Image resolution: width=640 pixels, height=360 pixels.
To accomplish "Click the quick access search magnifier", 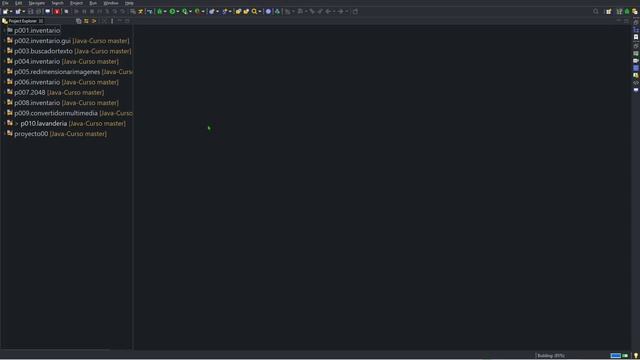I will [x=596, y=11].
